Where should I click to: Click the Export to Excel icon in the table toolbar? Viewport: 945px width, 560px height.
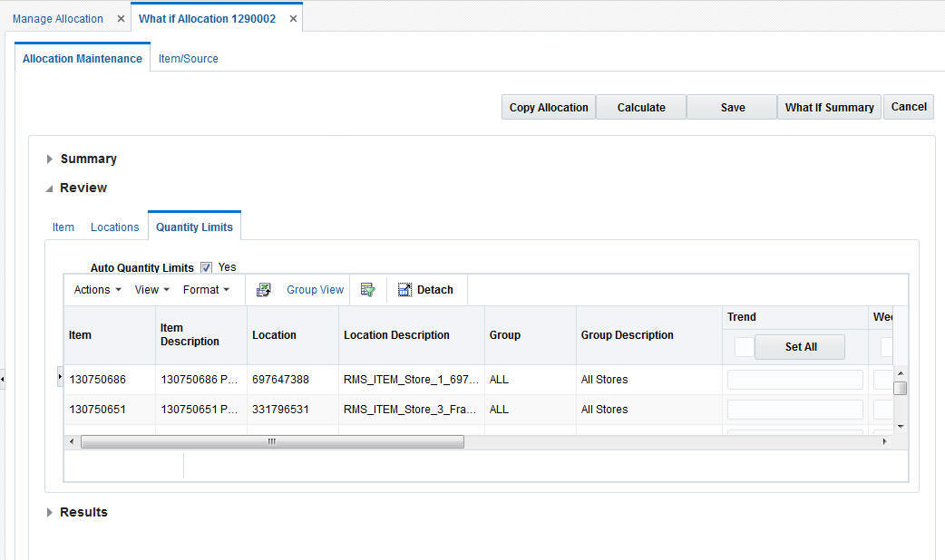point(264,289)
